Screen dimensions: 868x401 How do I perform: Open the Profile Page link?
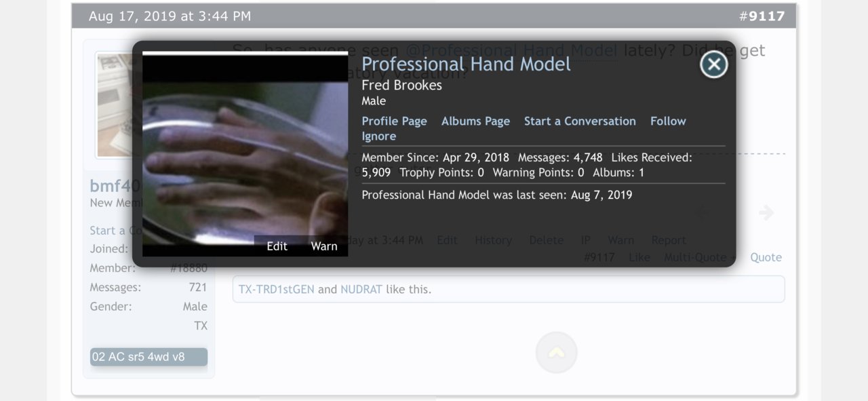pyautogui.click(x=394, y=121)
